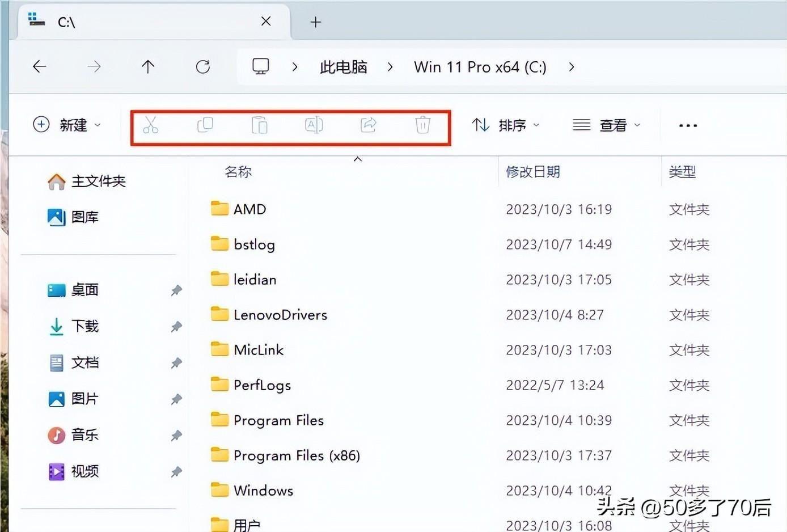Select the AMD folder

[238, 209]
